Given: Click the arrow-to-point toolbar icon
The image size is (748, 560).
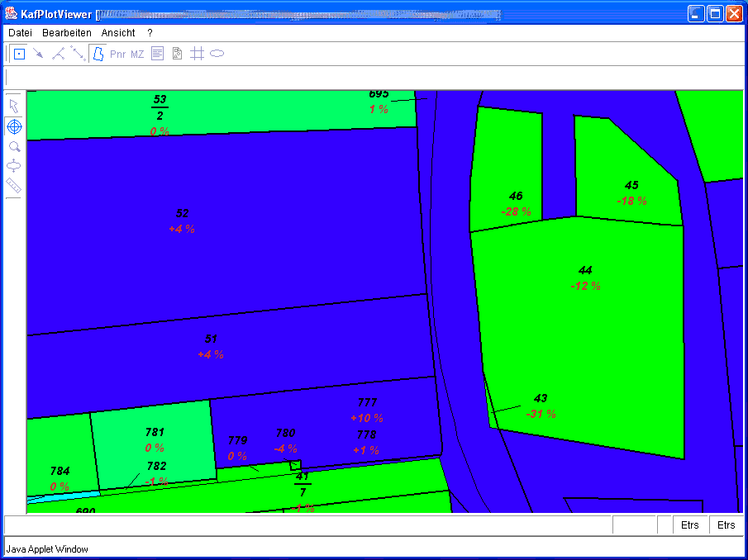Looking at the screenshot, I should pos(38,55).
